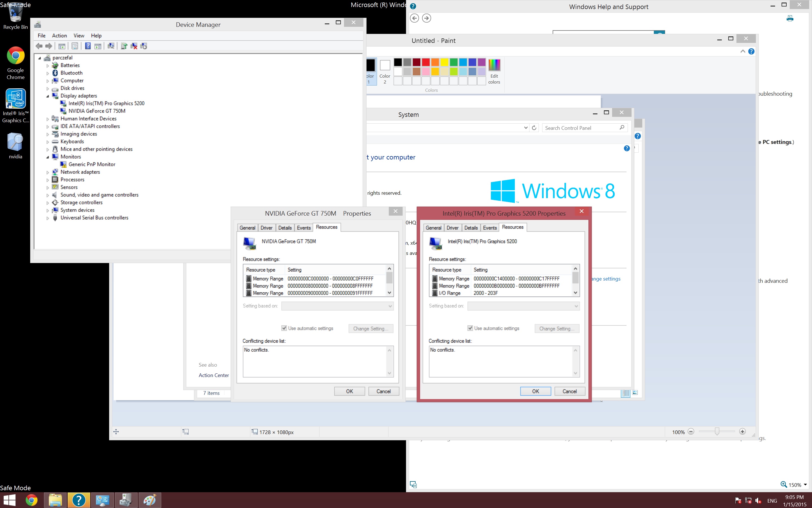Click the Refresh icon in System window

click(534, 128)
